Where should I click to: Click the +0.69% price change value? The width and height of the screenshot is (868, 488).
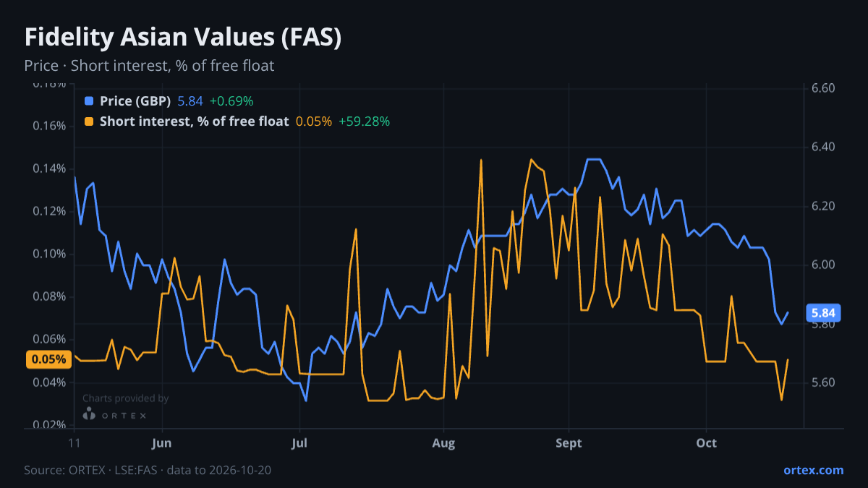coord(231,101)
